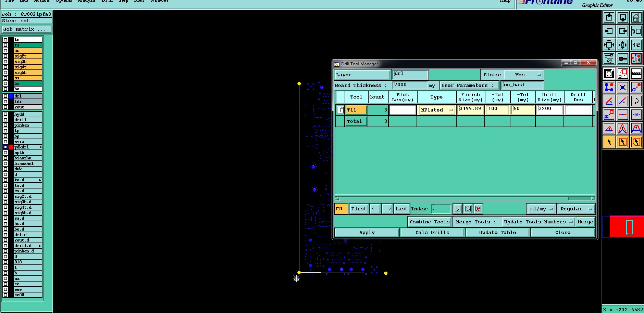Click the red and blue squares area icon
The image size is (644, 313).
(622, 74)
